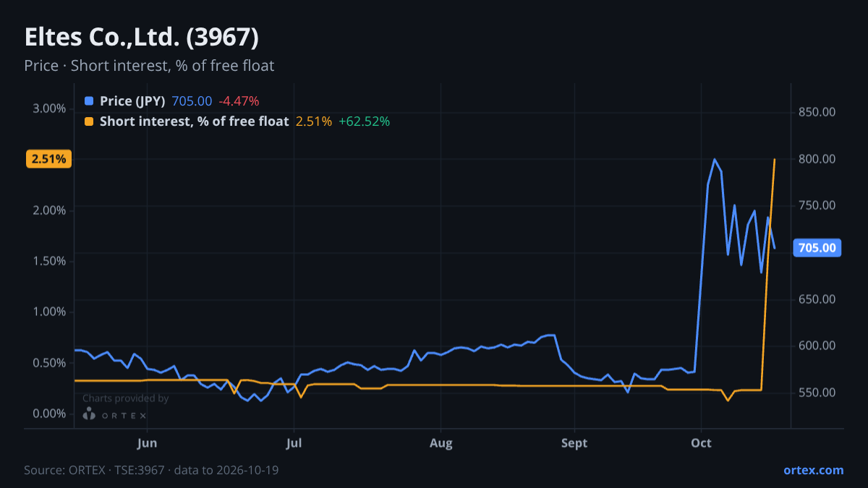Click the chart subtitle 'Price · Short interest'

(x=149, y=66)
